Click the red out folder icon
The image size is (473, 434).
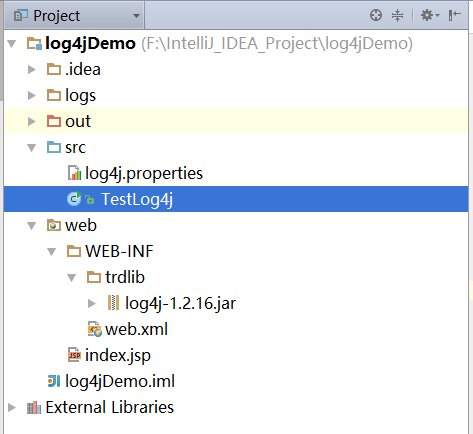tap(54, 121)
